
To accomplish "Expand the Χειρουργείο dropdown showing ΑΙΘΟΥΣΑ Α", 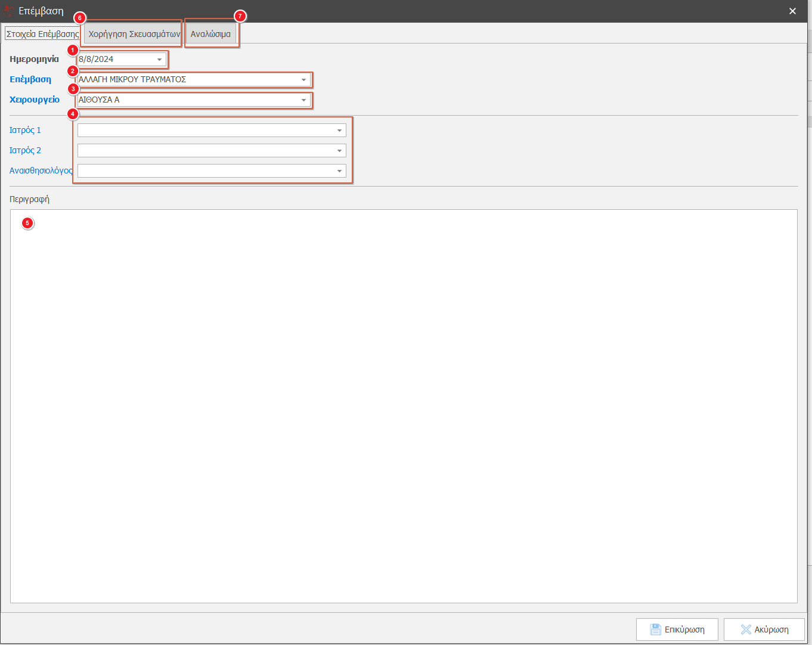I will click(x=303, y=100).
